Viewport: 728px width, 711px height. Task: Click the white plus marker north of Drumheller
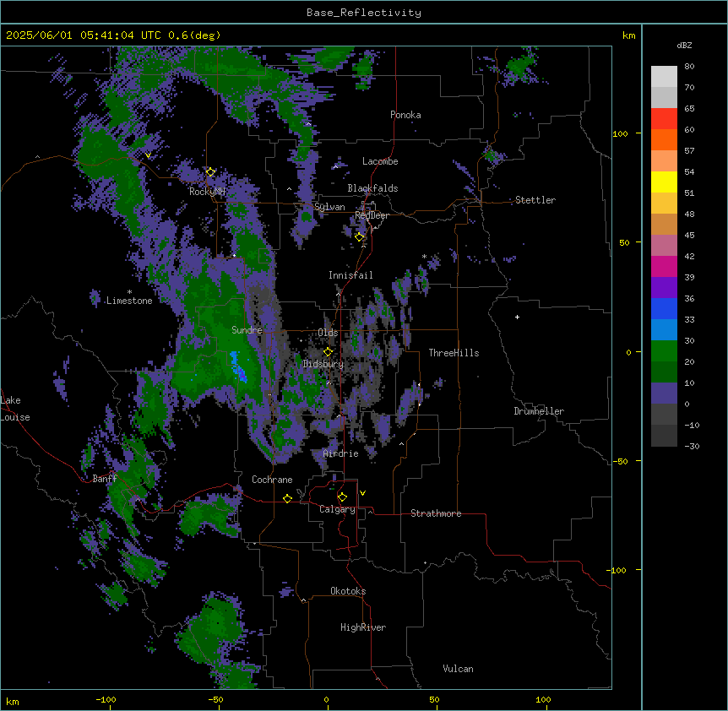(517, 317)
